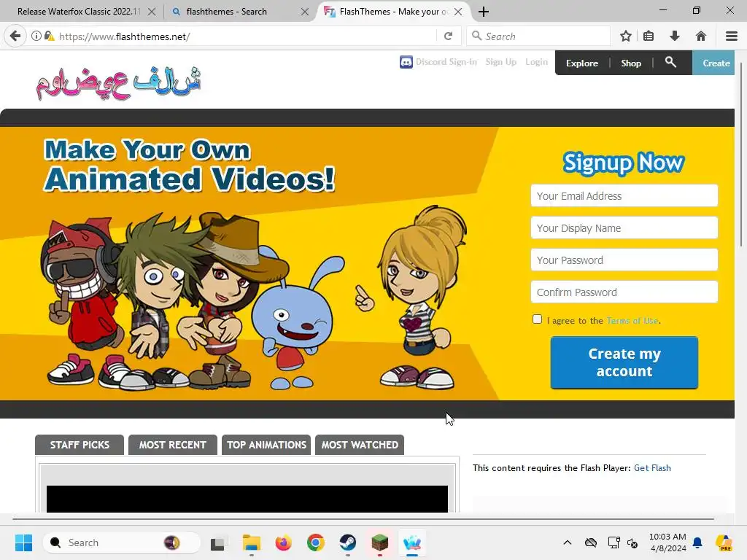Show bookmarks list icon
747x560 pixels.
[649, 36]
